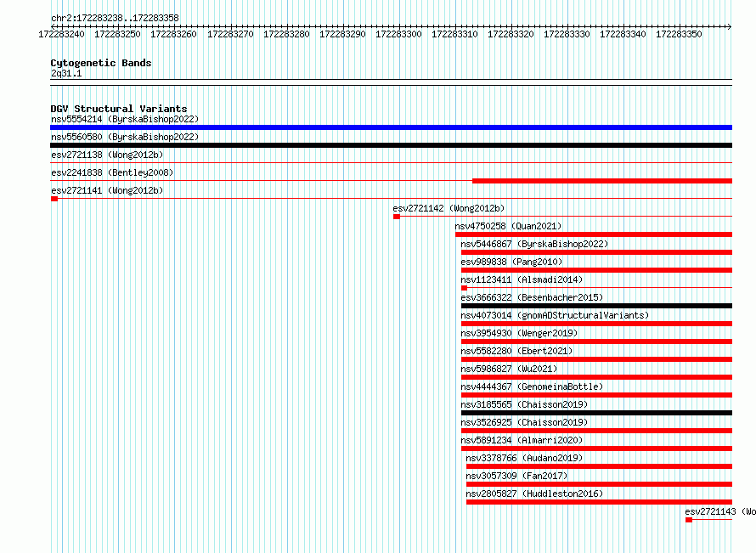Click ruler position 172283290

[342, 34]
